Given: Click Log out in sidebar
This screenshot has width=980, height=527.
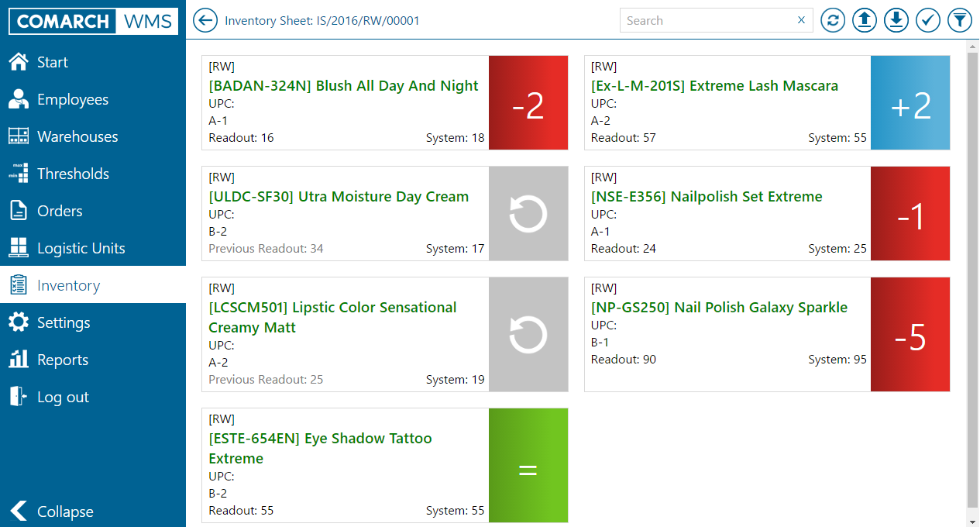Looking at the screenshot, I should pyautogui.click(x=62, y=397).
